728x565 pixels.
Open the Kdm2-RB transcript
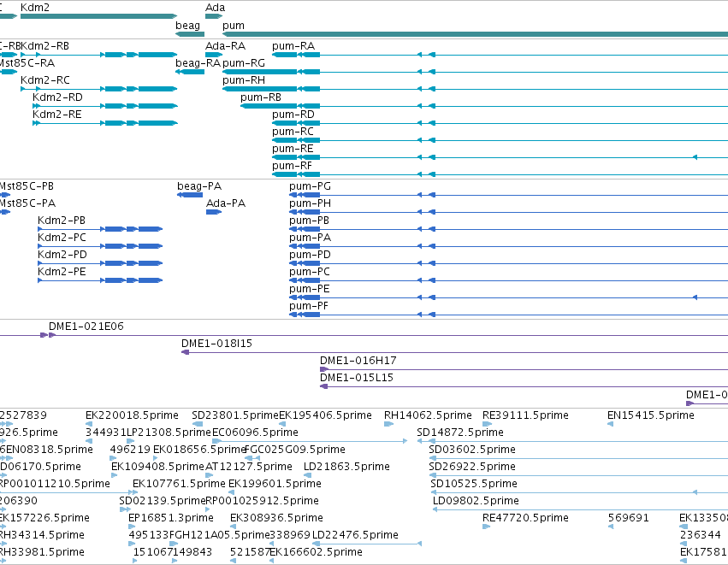point(45,46)
